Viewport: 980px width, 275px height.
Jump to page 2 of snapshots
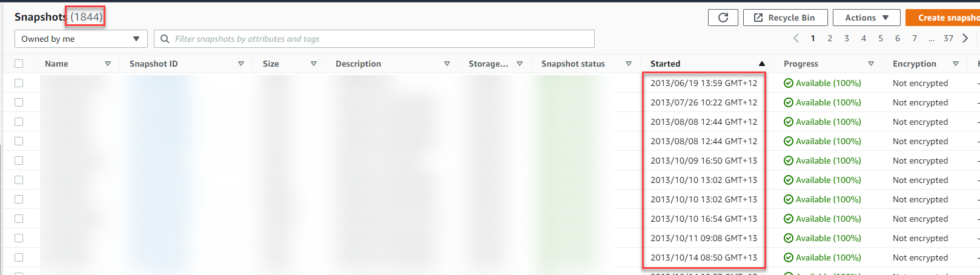[x=830, y=38]
